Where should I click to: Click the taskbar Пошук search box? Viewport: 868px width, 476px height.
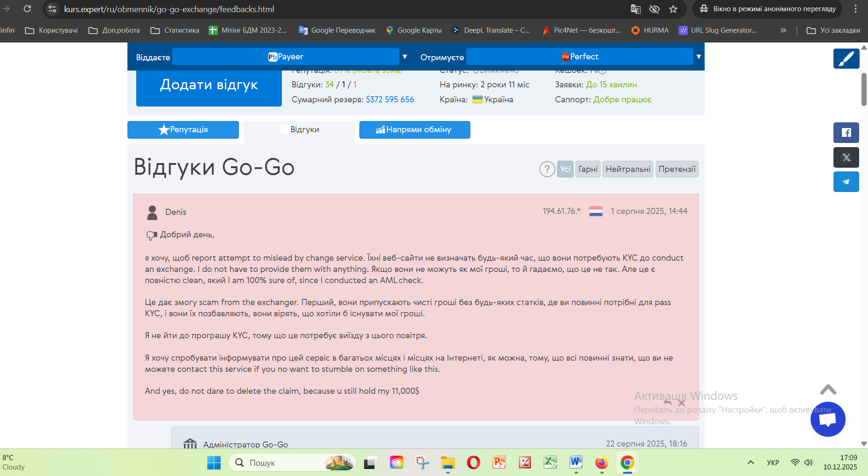pyautogui.click(x=292, y=463)
